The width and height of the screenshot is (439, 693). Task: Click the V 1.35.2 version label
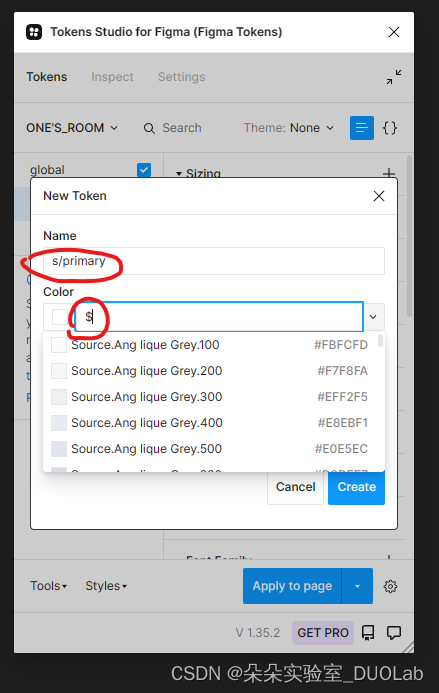(x=258, y=633)
